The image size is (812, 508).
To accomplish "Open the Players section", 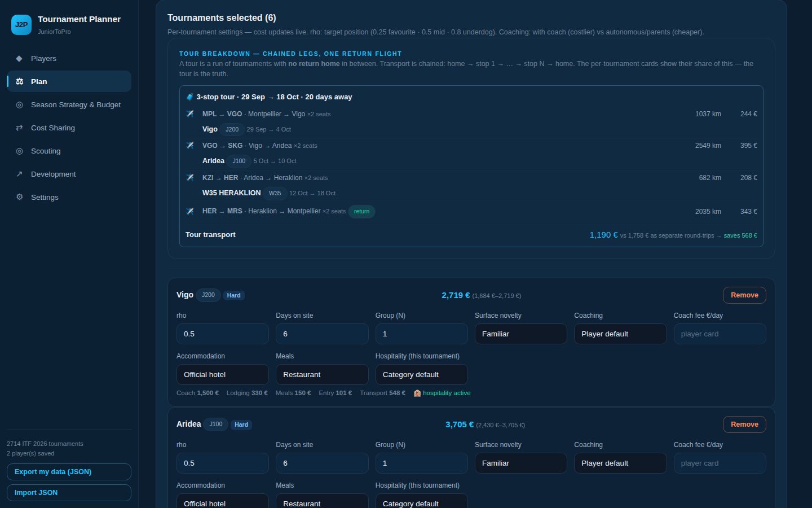I will coord(69,58).
